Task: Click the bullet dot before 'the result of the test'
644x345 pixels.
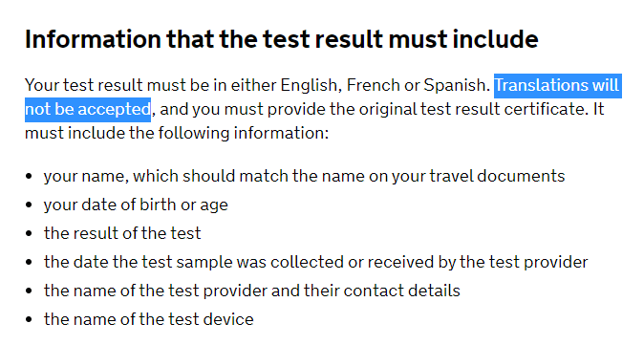Action: pos(29,234)
